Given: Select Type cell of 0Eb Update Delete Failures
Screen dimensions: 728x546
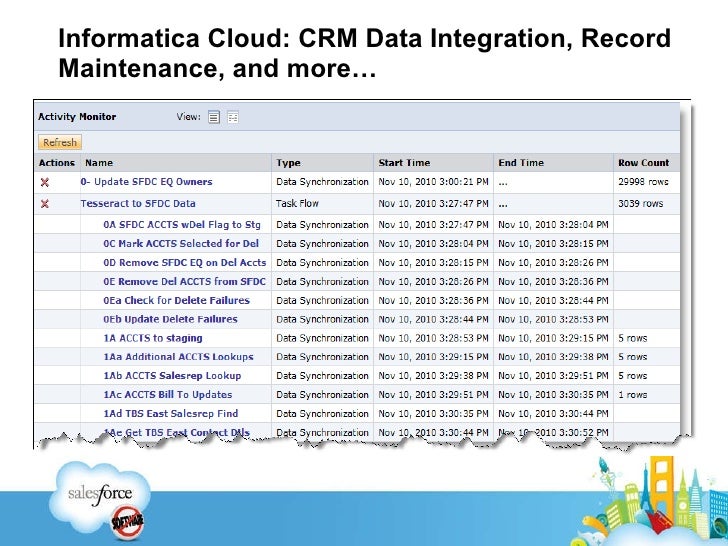Looking at the screenshot, I should pos(322,319).
